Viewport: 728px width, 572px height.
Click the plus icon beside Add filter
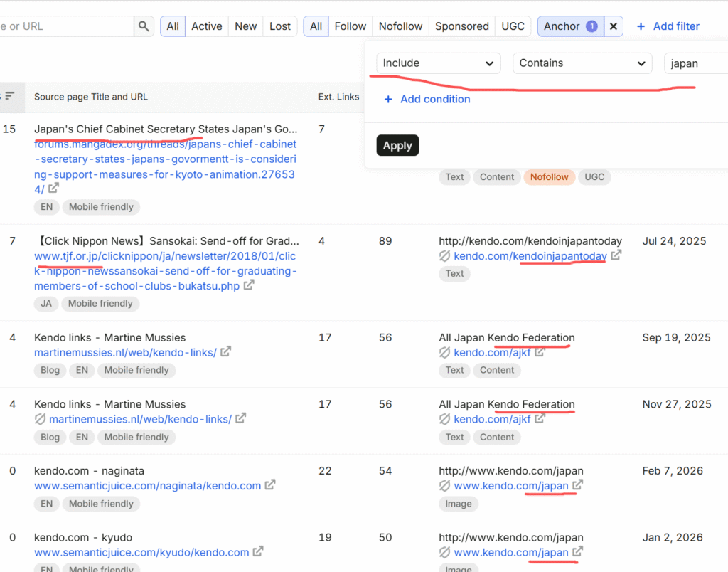coord(641,26)
